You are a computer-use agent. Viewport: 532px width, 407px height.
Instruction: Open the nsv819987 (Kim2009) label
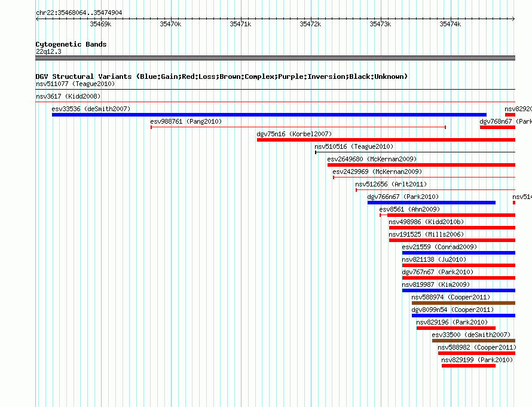click(436, 284)
